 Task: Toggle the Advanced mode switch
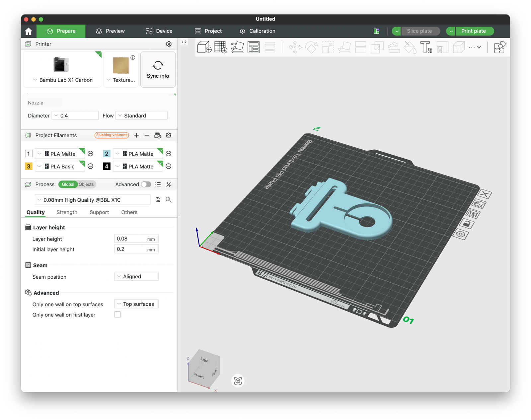tap(146, 184)
